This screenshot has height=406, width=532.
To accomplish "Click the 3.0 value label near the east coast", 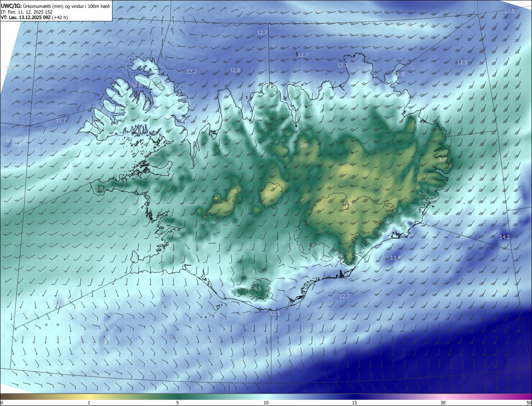I will click(x=442, y=160).
